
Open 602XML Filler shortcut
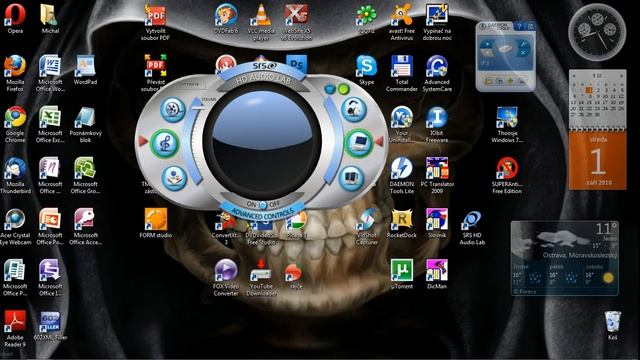[50, 325]
